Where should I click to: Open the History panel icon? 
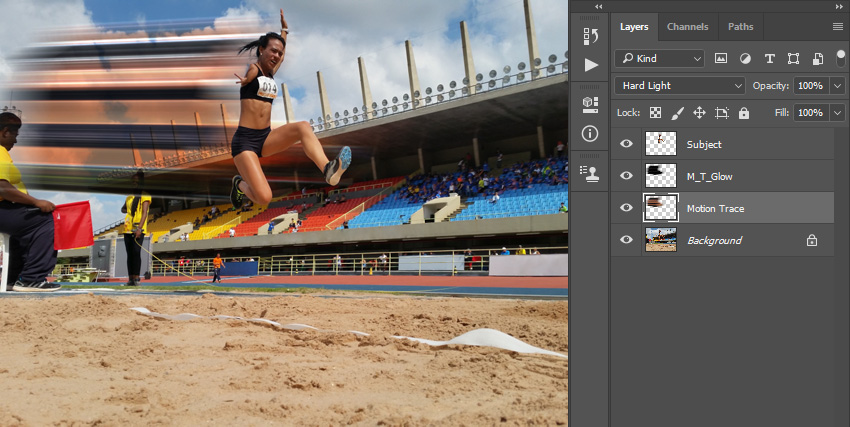[590, 36]
